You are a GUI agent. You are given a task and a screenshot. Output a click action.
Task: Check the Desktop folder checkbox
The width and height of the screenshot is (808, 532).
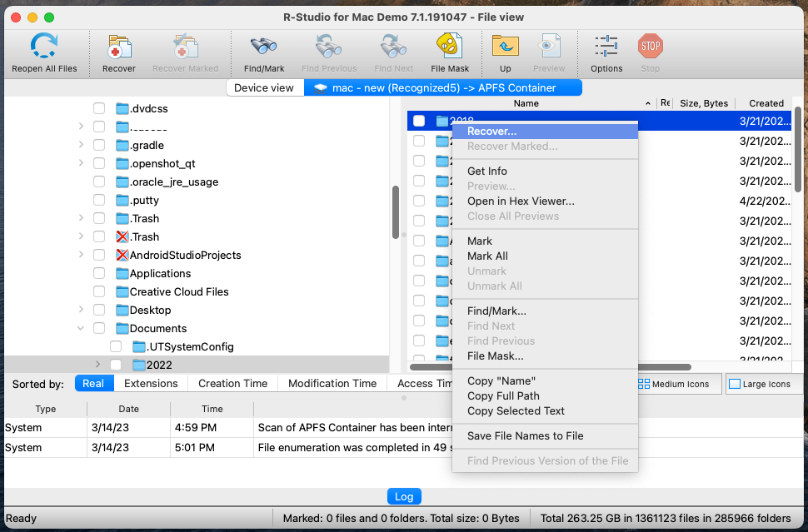point(99,310)
